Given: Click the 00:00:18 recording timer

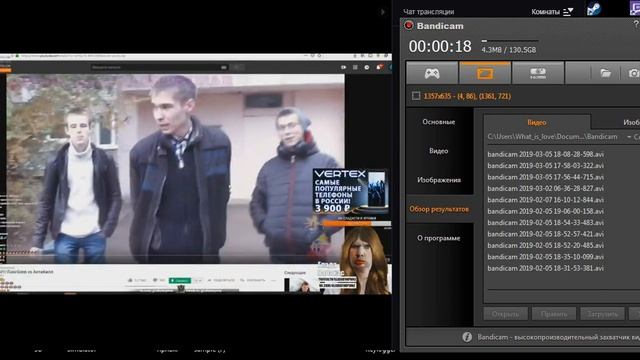Looking at the screenshot, I should pos(440,46).
